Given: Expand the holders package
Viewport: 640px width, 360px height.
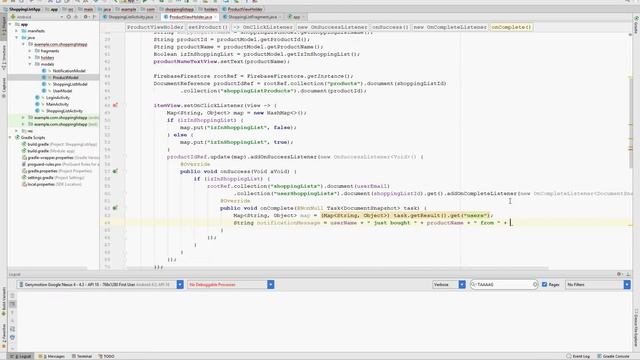Looking at the screenshot, I should click(30, 58).
